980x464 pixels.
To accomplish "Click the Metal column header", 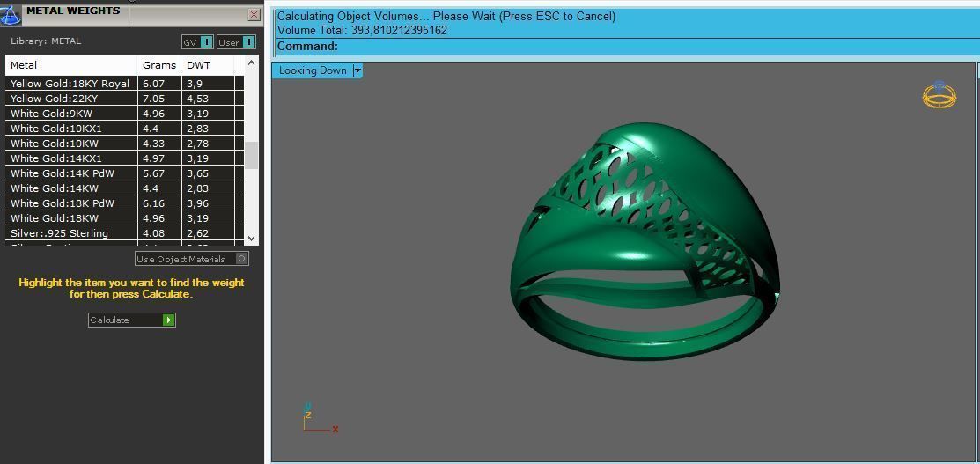I will (x=71, y=65).
